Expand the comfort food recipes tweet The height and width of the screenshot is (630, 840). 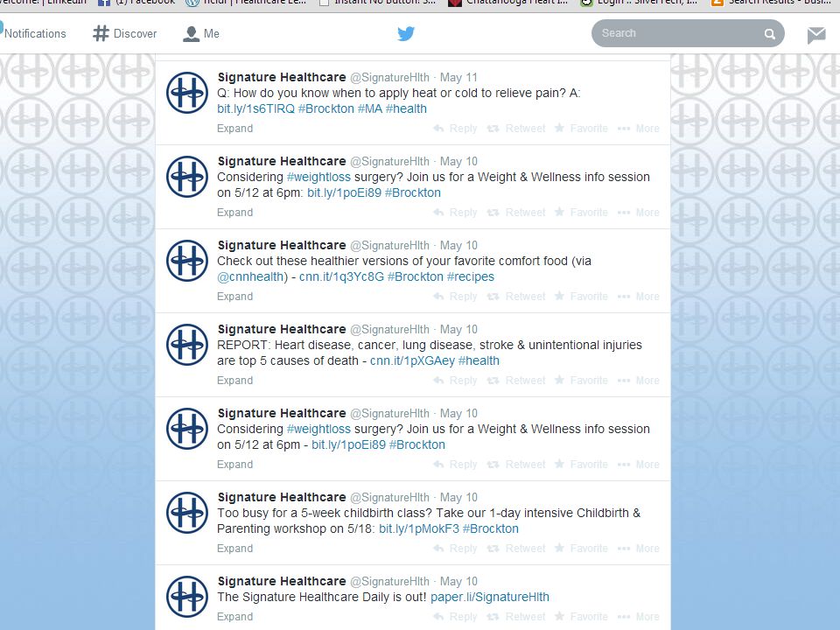234,297
